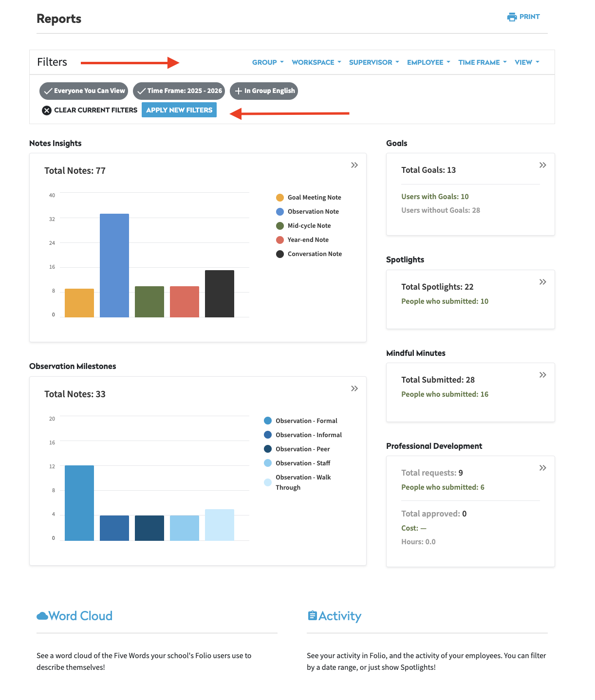The image size is (595, 700).
Task: Expand the VIEW filter dropdown
Action: click(x=527, y=62)
